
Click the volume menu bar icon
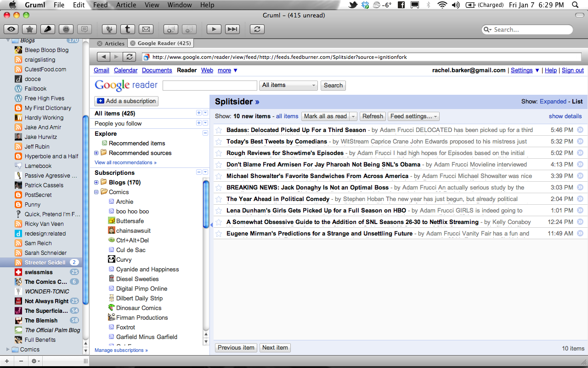coord(456,5)
